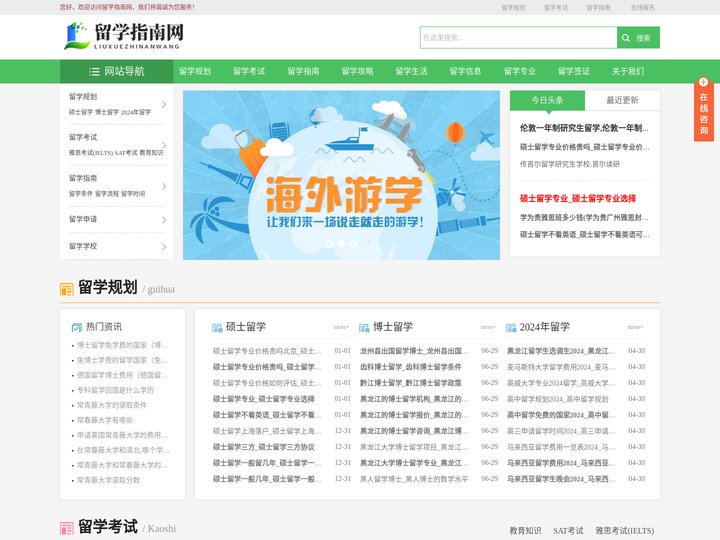The height and width of the screenshot is (540, 720).
Task: Open top-bar link 留学规划
Action: coord(513,8)
